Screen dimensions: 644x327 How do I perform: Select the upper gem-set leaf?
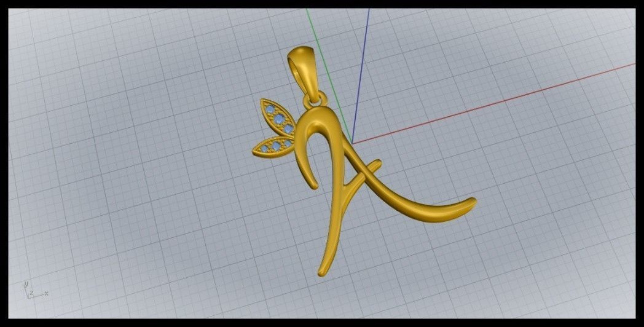click(x=278, y=119)
